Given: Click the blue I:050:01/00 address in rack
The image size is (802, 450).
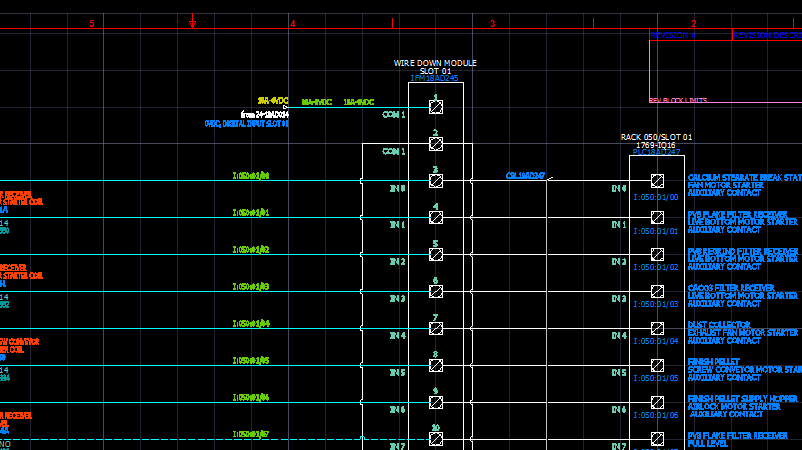Looking at the screenshot, I should (x=656, y=197).
